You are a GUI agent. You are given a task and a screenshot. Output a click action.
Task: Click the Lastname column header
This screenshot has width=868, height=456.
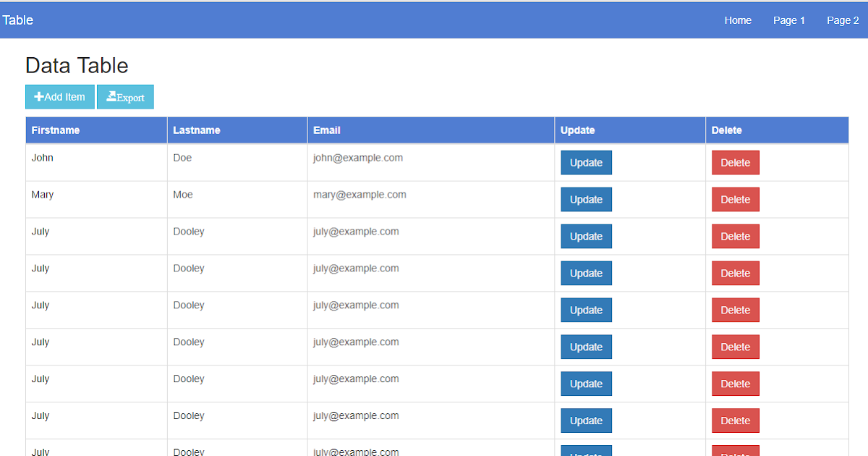[197, 130]
